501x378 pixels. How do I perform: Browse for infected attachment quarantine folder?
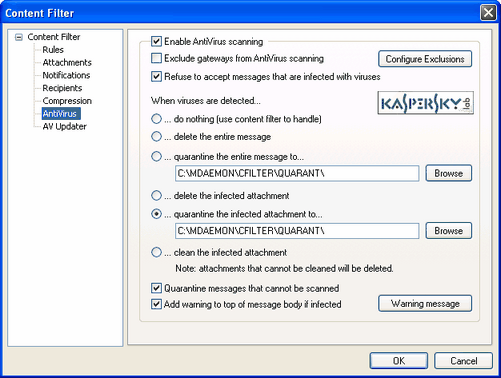(449, 231)
